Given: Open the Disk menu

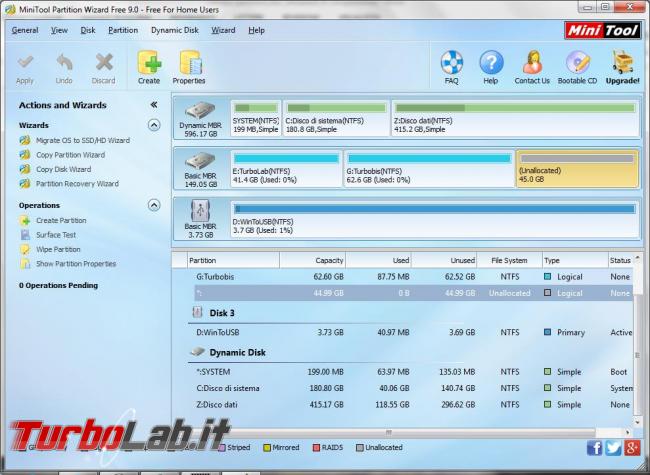Looking at the screenshot, I should tap(88, 30).
